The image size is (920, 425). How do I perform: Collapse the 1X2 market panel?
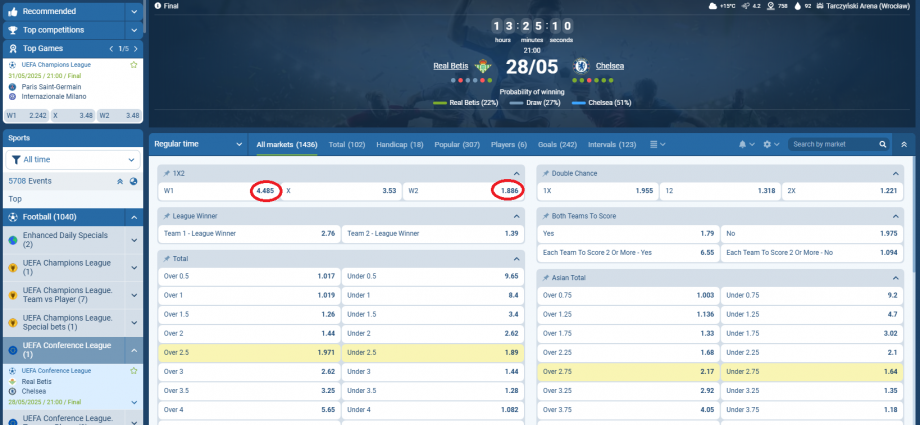(516, 174)
